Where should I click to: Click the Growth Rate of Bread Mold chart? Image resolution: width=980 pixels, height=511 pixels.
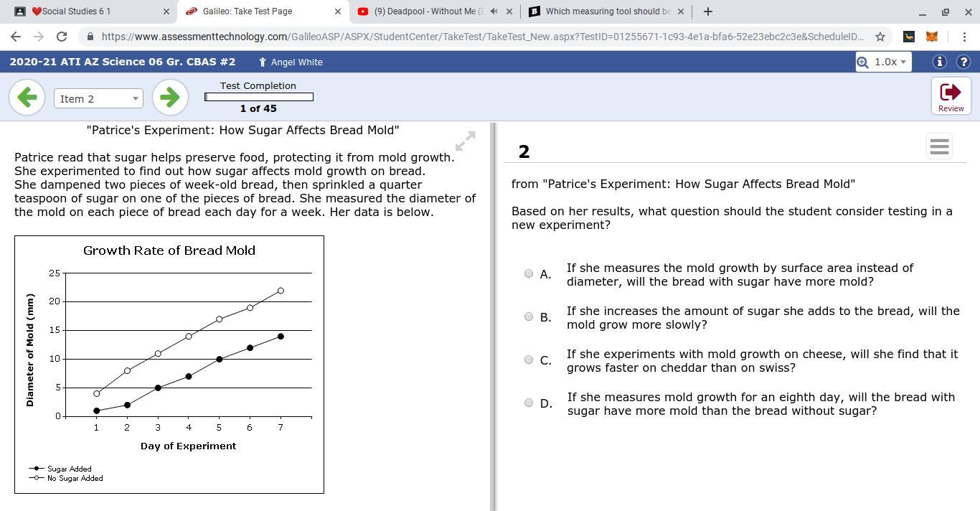[169, 365]
